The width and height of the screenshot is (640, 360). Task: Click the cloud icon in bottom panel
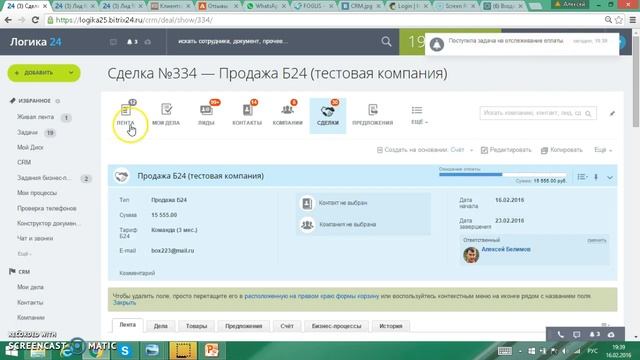pos(611,335)
